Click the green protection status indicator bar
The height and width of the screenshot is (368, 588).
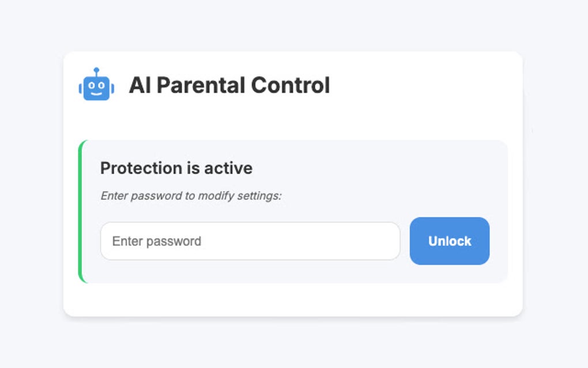pos(82,211)
